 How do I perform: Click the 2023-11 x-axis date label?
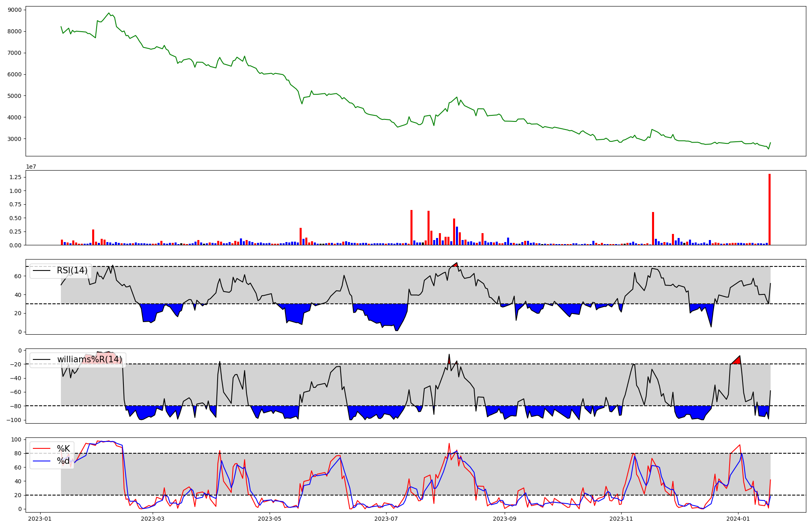(621, 519)
